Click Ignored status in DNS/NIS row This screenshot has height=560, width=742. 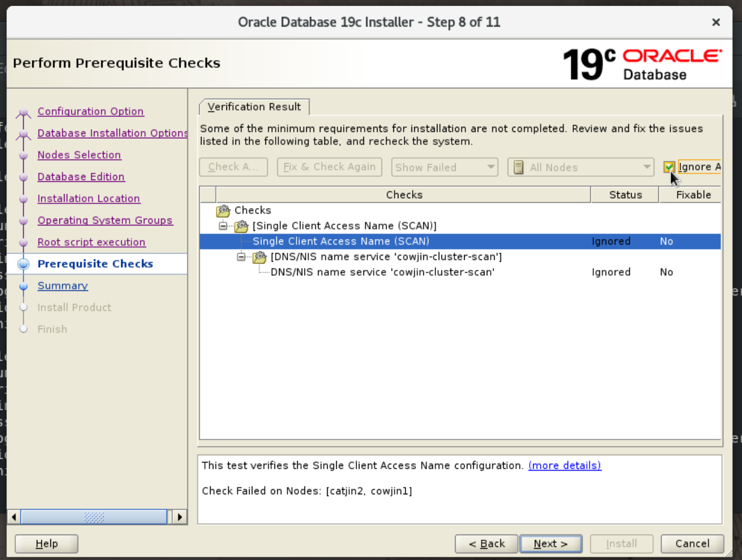tap(611, 272)
